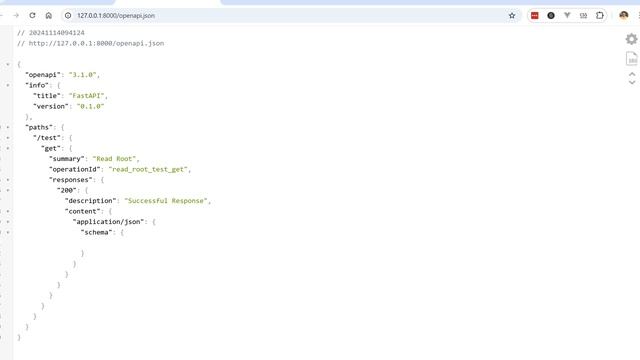Select the "openapi" key
Screen dimensions: 640x360
coord(43,75)
